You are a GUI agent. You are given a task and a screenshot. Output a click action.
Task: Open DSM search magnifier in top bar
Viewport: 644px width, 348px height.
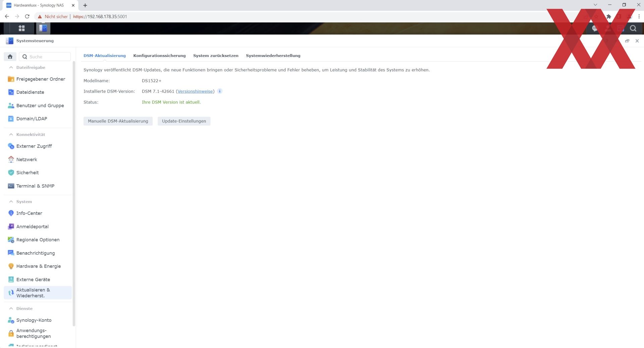click(x=633, y=28)
